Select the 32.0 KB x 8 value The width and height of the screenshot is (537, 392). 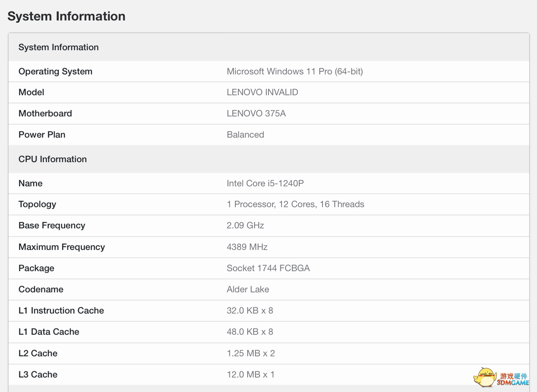click(x=250, y=311)
